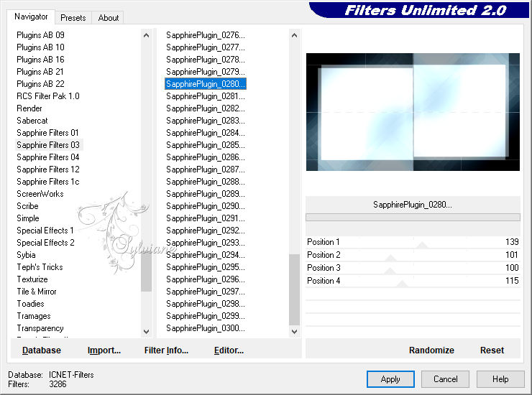Screen dimensions: 532x395
Task: Click the Position 4 slider handle
Action: pos(403,284)
